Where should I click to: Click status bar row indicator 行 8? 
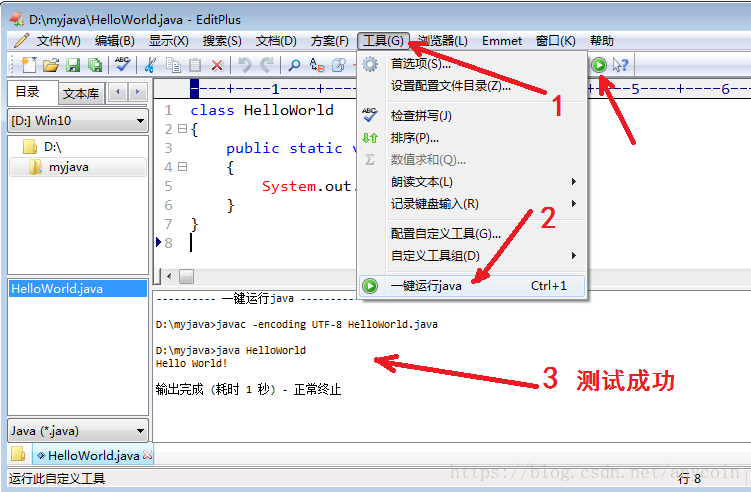[x=690, y=478]
